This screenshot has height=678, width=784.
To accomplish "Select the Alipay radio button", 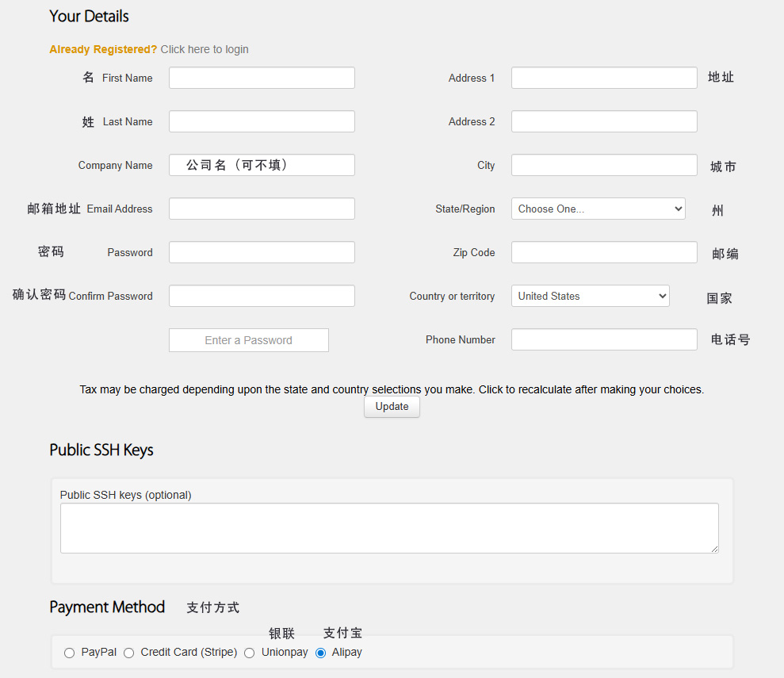I will coord(321,653).
